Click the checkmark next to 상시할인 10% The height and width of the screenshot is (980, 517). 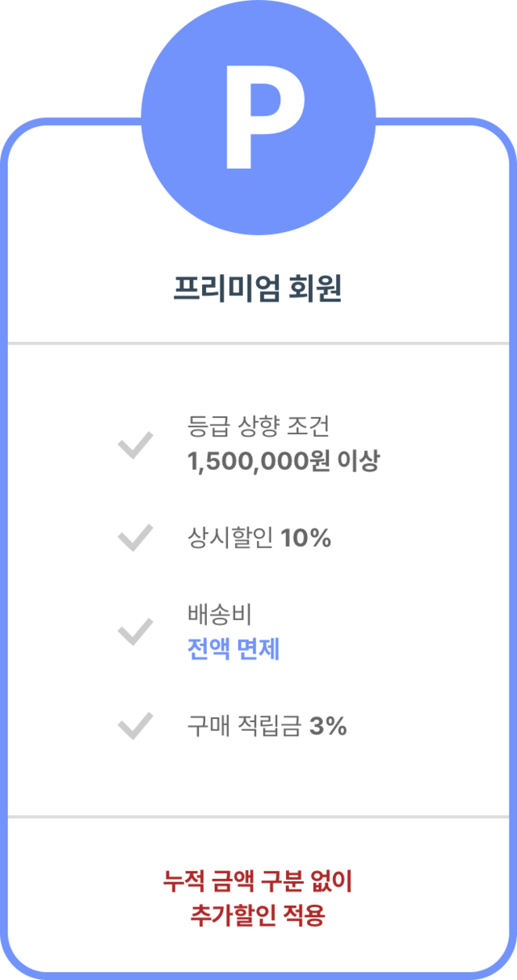pyautogui.click(x=135, y=538)
